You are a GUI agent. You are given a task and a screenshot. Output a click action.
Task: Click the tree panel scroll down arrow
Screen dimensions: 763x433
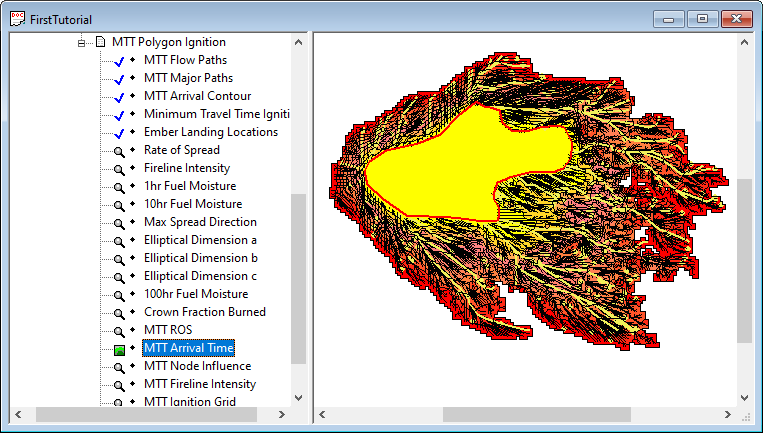[298, 397]
